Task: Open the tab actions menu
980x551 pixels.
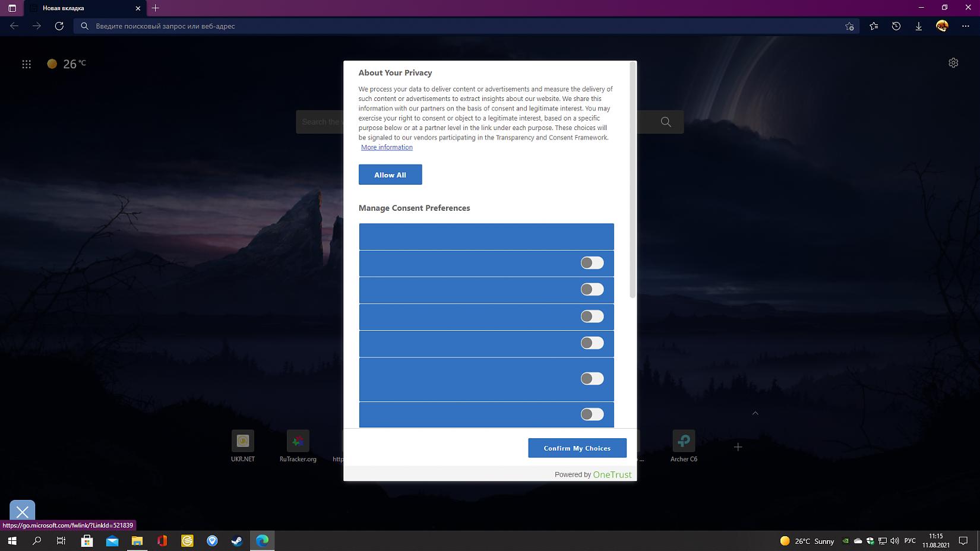Action: tap(12, 8)
